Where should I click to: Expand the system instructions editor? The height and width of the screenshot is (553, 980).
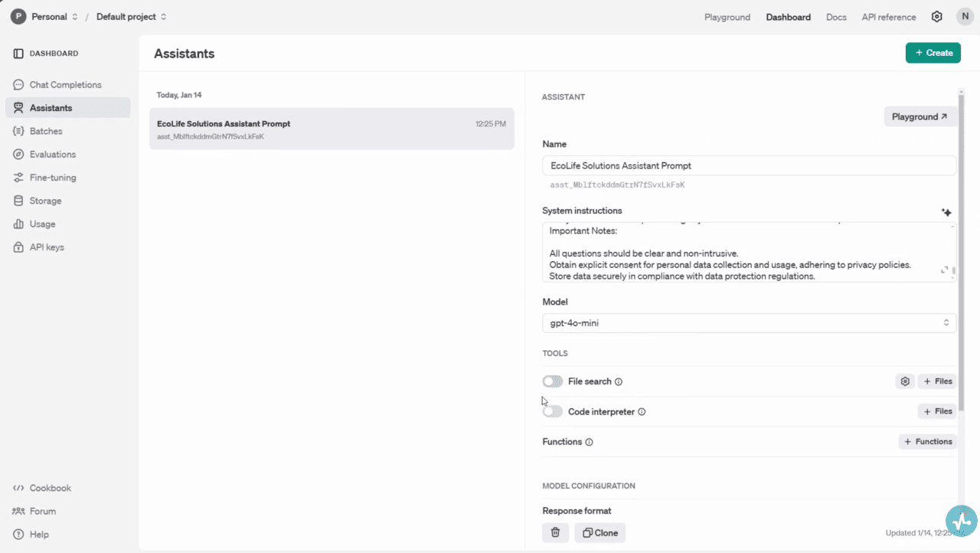[945, 270]
